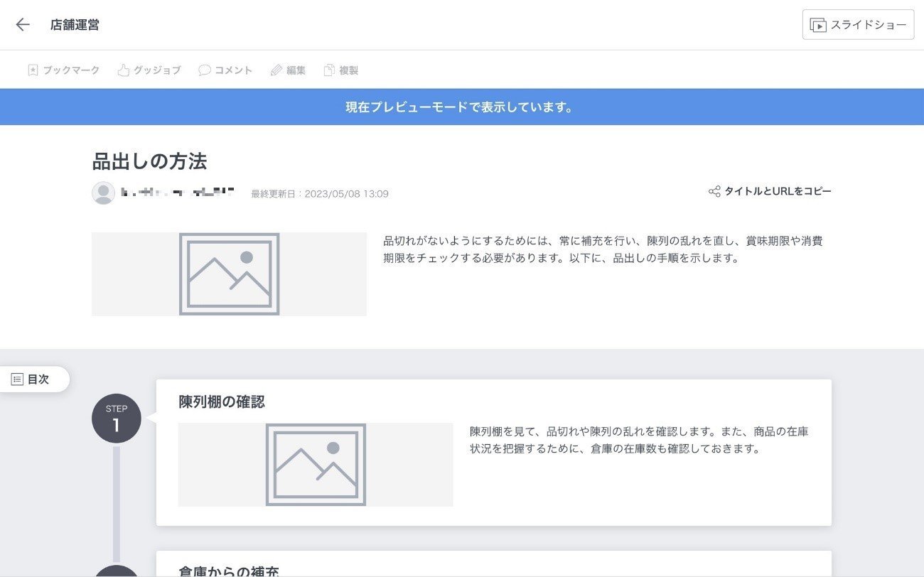Copy title and URL via タイトルとURLをコピー
Image resolution: width=924 pixels, height=577 pixels.
[x=770, y=191]
